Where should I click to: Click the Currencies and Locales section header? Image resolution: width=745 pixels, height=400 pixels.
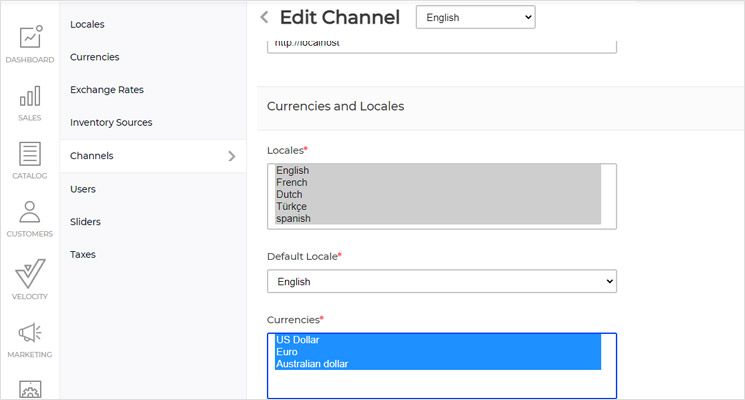tap(500, 106)
